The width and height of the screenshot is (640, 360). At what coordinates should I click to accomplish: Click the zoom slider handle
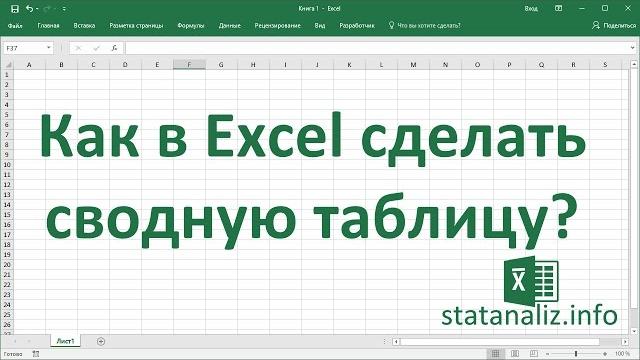(576, 354)
